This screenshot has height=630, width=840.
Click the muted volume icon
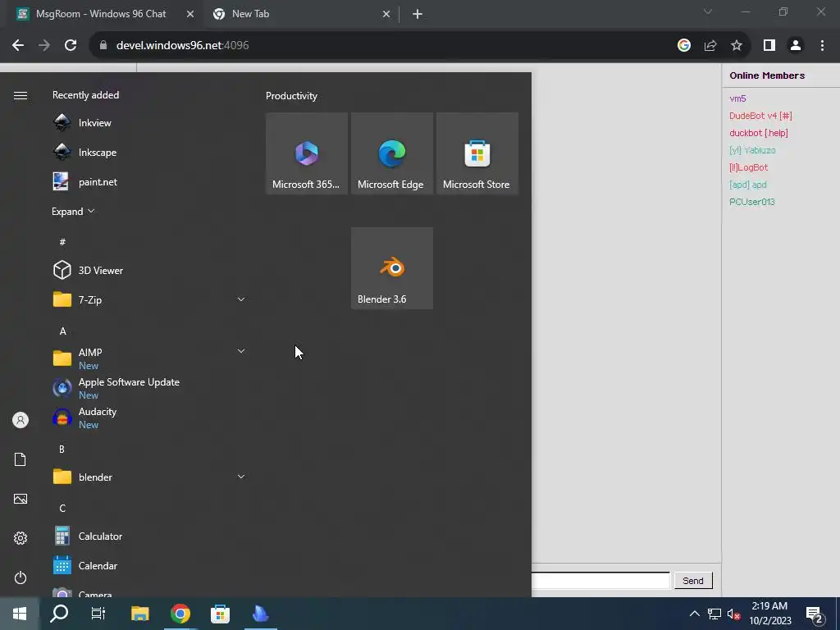point(733,614)
